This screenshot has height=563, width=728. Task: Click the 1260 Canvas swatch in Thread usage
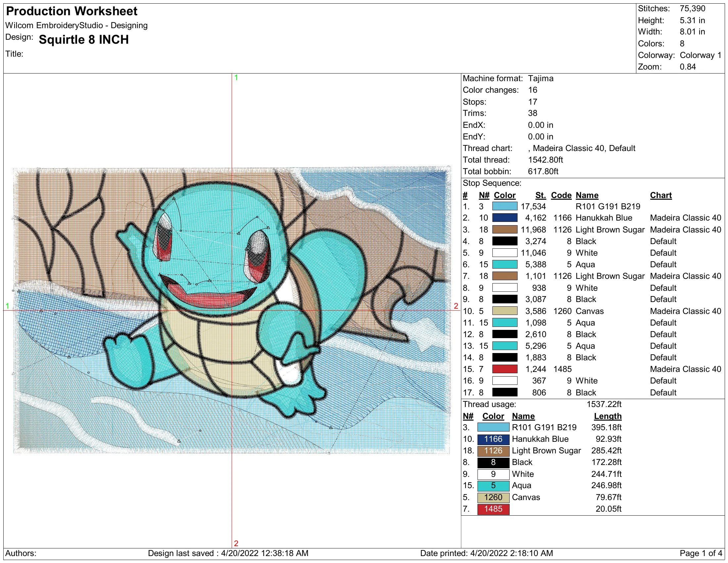493,498
